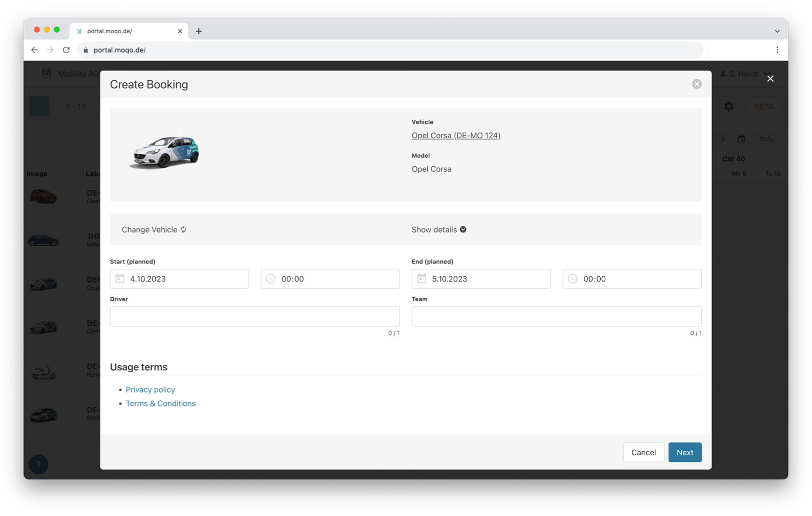Open the Terms & Conditions link
The height and width of the screenshot is (516, 812).
(160, 403)
